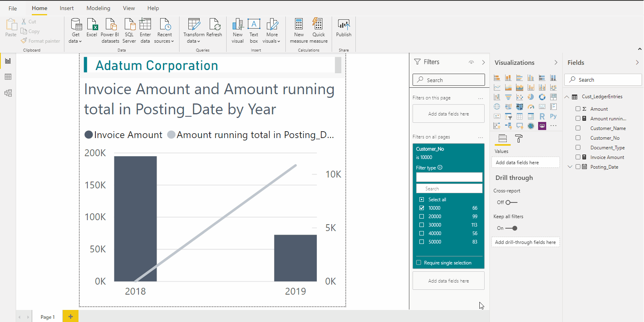This screenshot has width=644, height=322.
Task: Choose the card visual with 123
Action: (x=542, y=107)
